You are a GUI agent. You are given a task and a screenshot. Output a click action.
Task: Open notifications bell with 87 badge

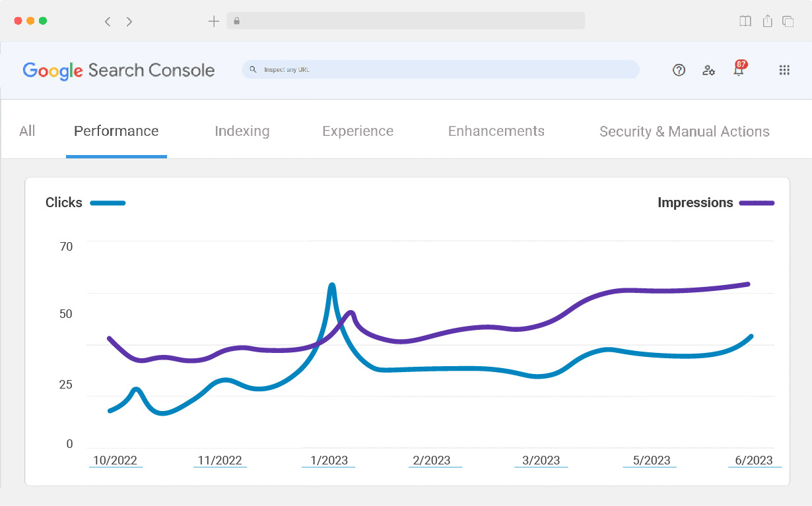[x=739, y=69]
